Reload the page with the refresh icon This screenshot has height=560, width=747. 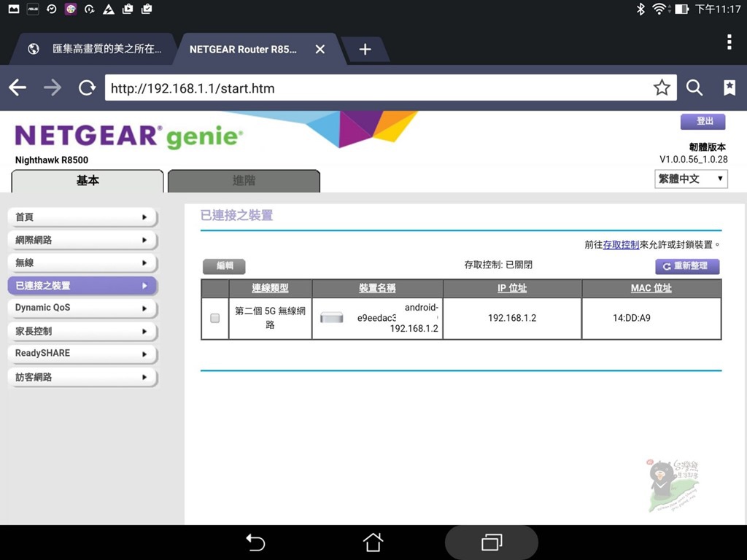coord(87,87)
